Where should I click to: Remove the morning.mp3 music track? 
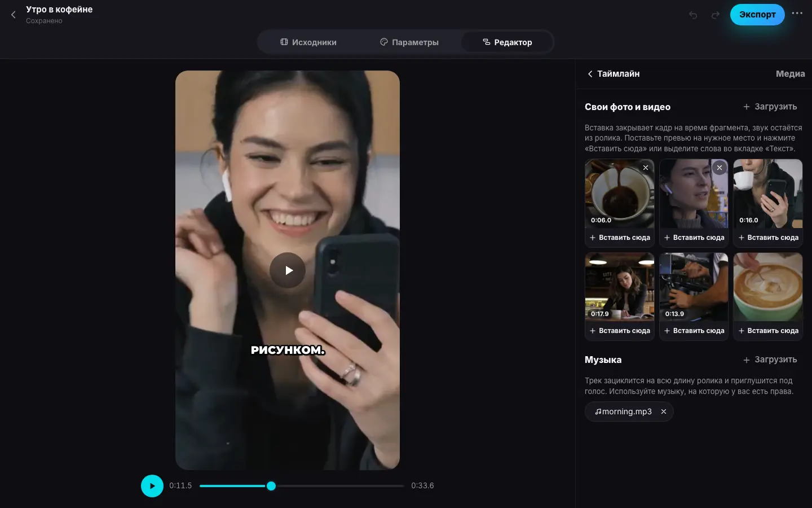pyautogui.click(x=664, y=411)
